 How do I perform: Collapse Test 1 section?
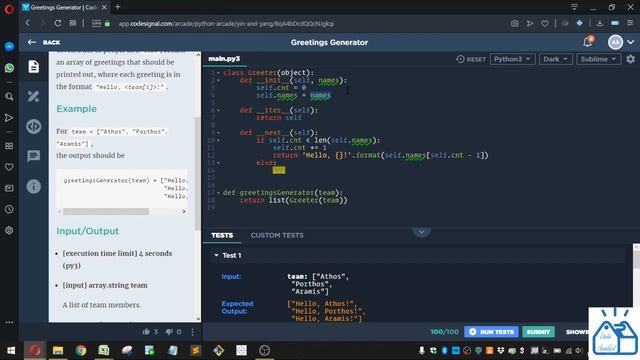point(216,256)
